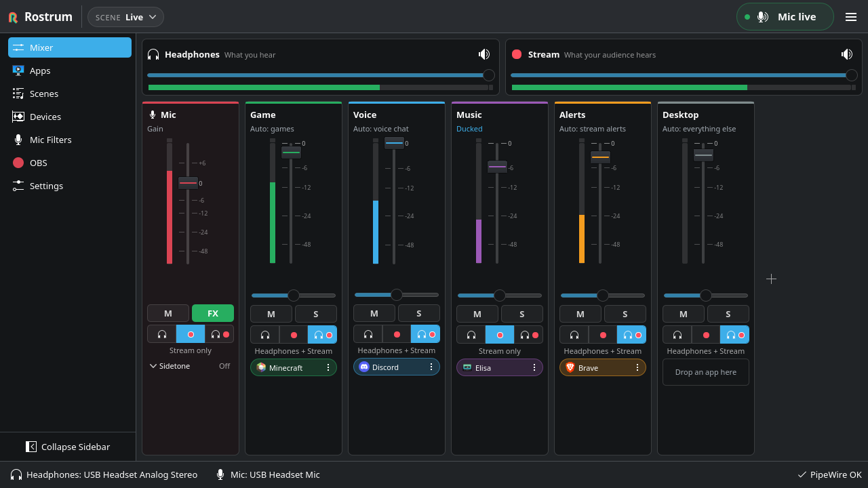Open Discord app options menu

click(x=431, y=367)
